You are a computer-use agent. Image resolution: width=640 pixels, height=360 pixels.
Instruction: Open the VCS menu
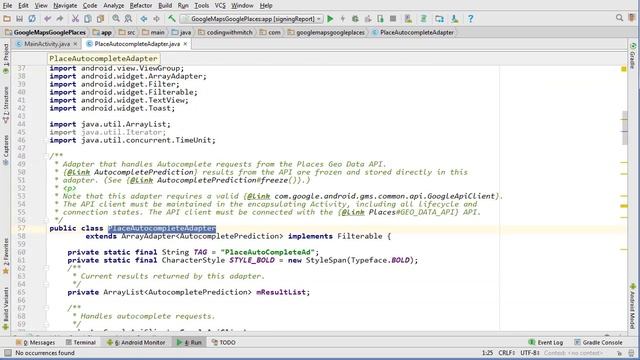(x=220, y=6)
